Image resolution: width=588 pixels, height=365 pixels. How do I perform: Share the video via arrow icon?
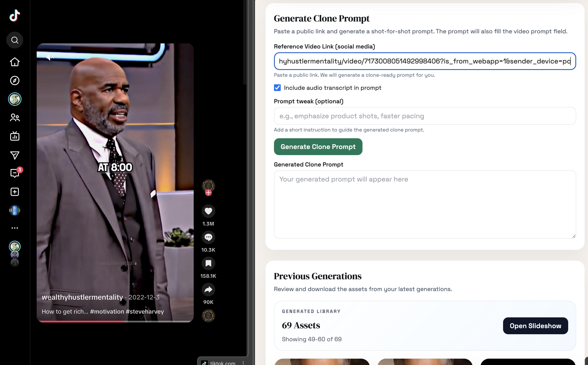pyautogui.click(x=208, y=289)
